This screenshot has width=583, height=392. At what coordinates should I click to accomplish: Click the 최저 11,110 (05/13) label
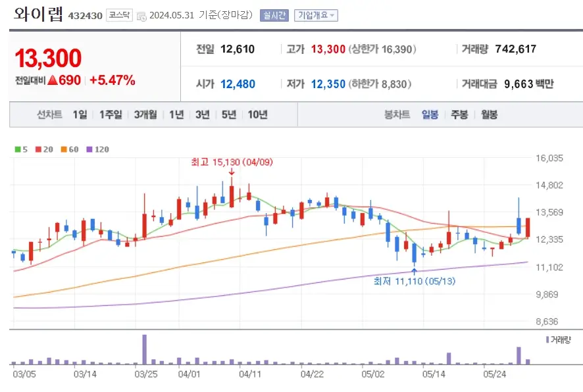click(415, 282)
